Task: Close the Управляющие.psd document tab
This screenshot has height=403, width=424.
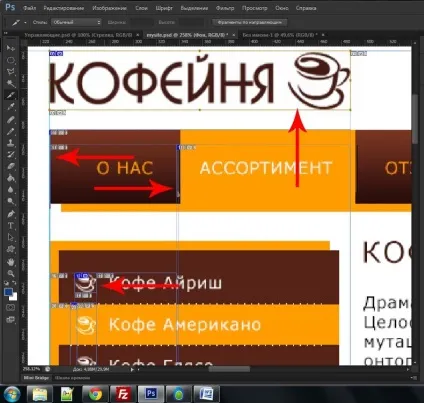Action: [138, 35]
